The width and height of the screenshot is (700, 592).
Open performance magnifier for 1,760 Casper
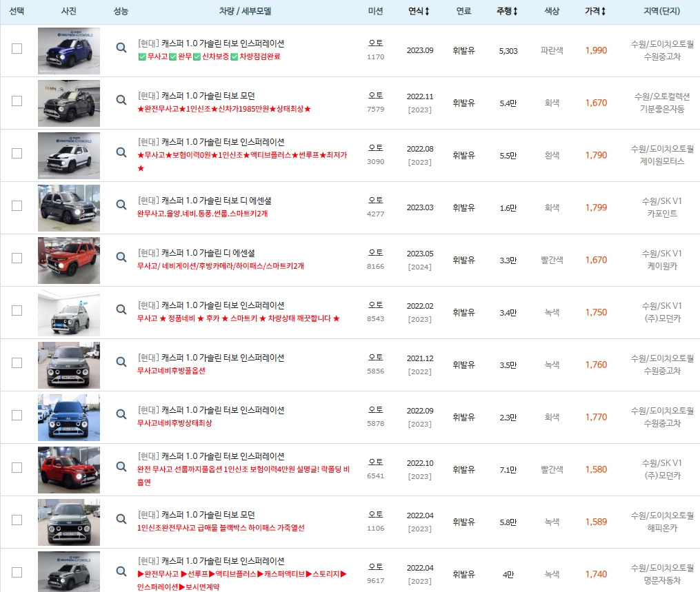click(x=121, y=362)
